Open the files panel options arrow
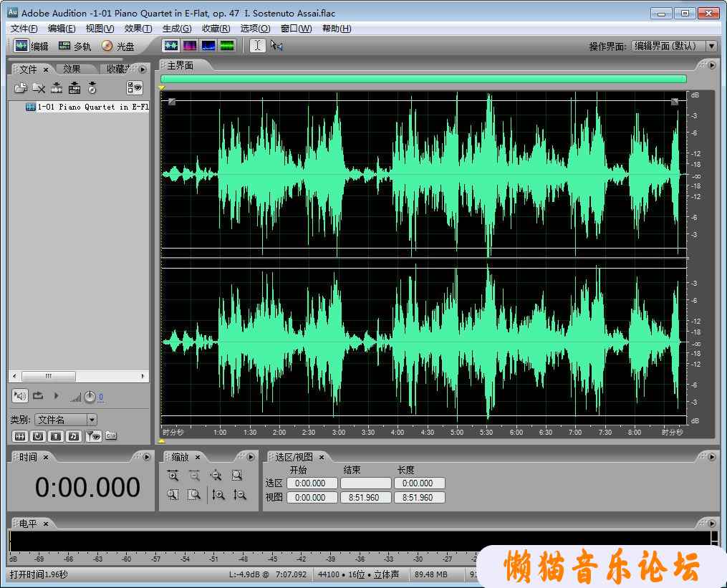The width and height of the screenshot is (727, 588). 143,69
